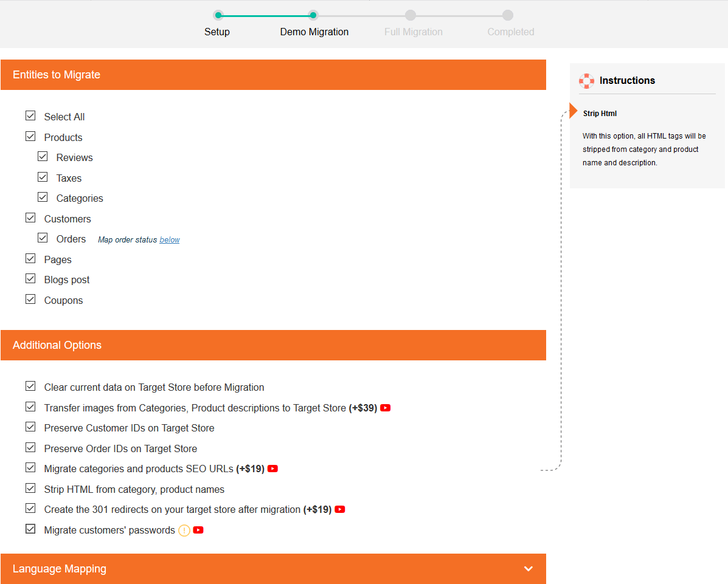Viewport: 728px width, 584px height.
Task: Toggle the Reviews checkbox
Action: (43, 156)
